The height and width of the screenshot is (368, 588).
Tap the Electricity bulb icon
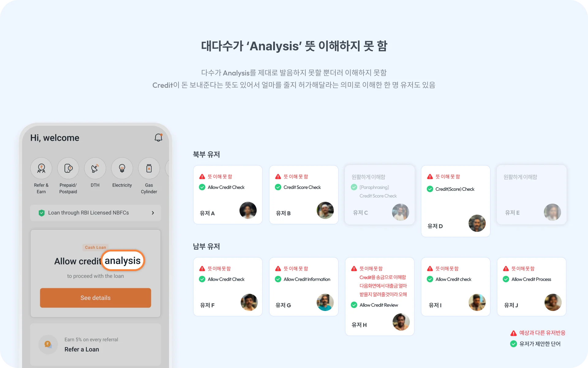coord(122,168)
